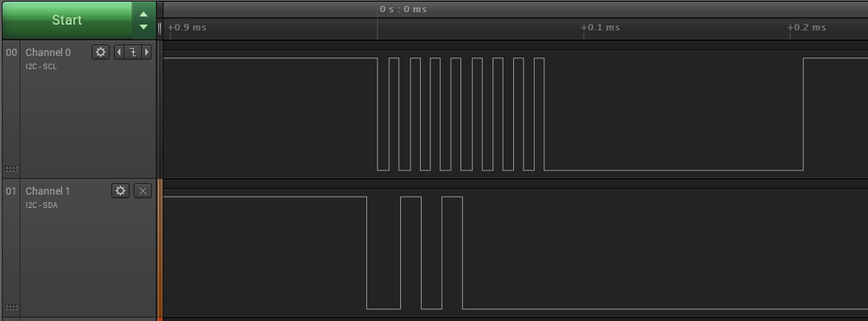Viewport: 868px width, 321px height.
Task: Select the Channel 0 name label
Action: point(48,52)
